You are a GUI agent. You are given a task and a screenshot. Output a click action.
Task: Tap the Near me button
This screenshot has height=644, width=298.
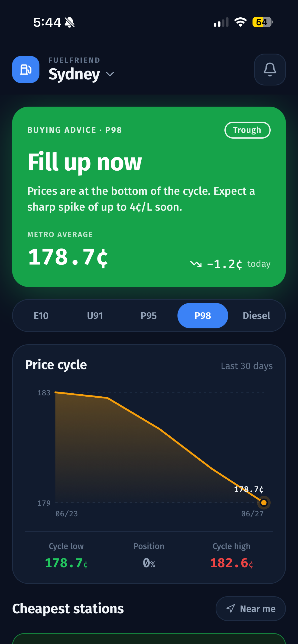point(250,609)
